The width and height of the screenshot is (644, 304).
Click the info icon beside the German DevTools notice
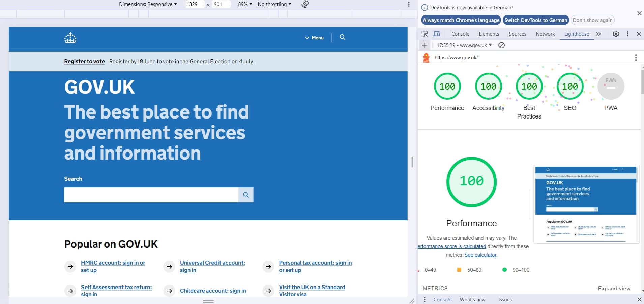tap(425, 8)
